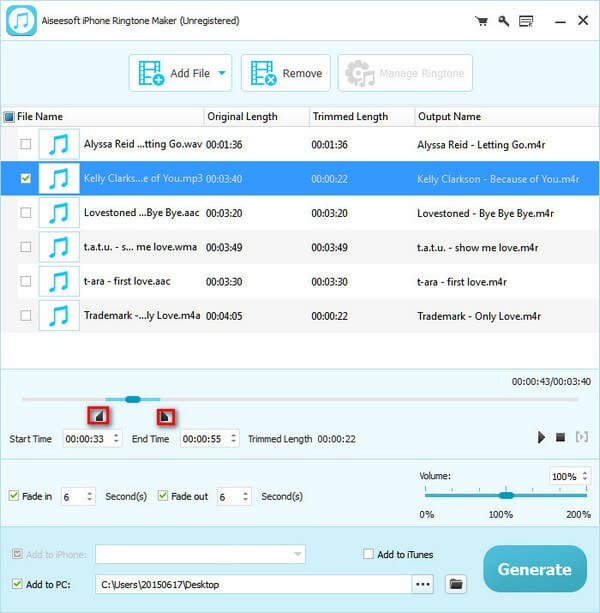This screenshot has width=600, height=613.
Task: Click the Volume slider handle
Action: 507,495
